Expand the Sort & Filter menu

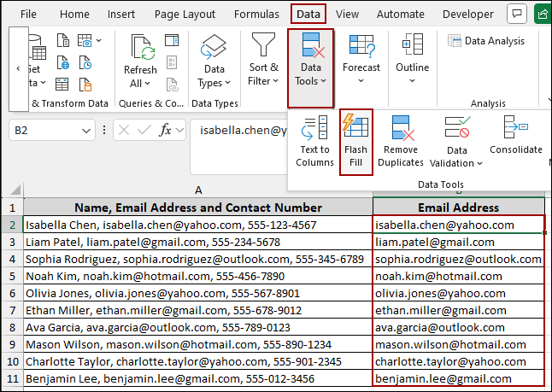click(x=263, y=74)
